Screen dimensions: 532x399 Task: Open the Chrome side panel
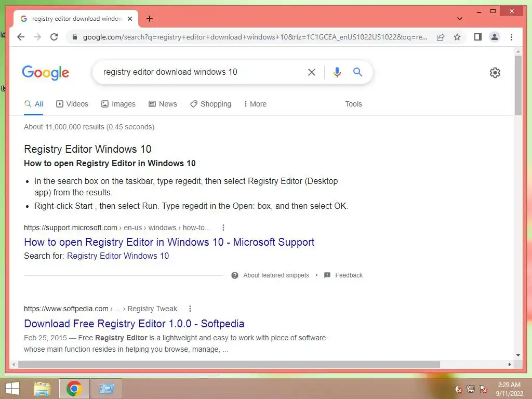[478, 37]
